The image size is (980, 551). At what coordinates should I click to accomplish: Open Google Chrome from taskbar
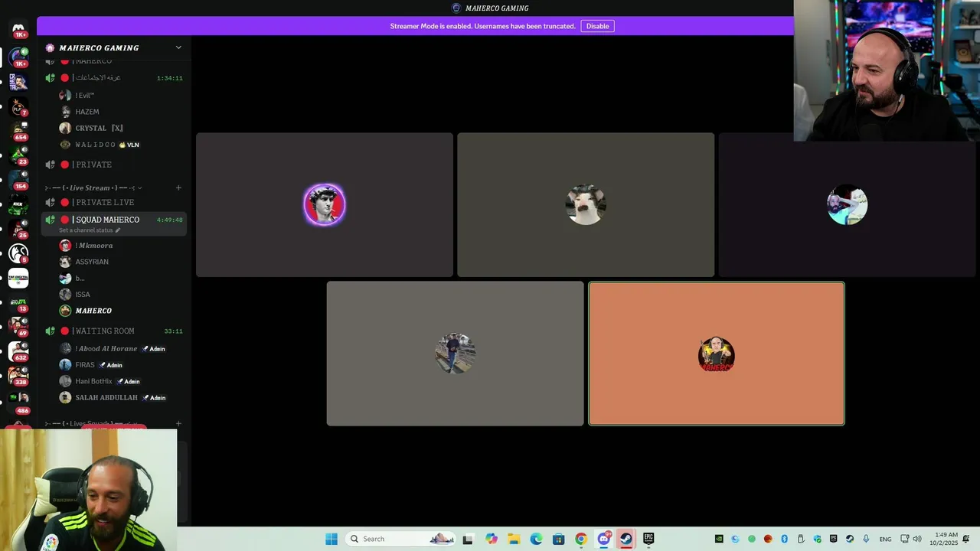click(x=581, y=539)
